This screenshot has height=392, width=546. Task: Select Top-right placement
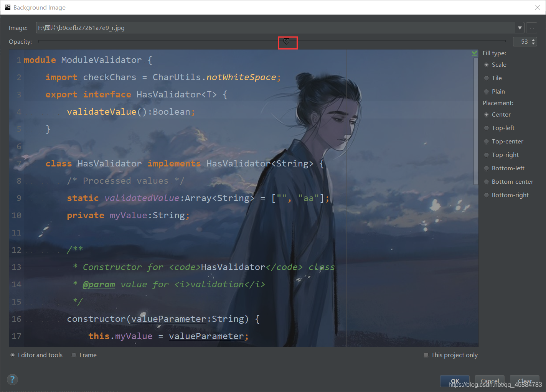click(501, 155)
